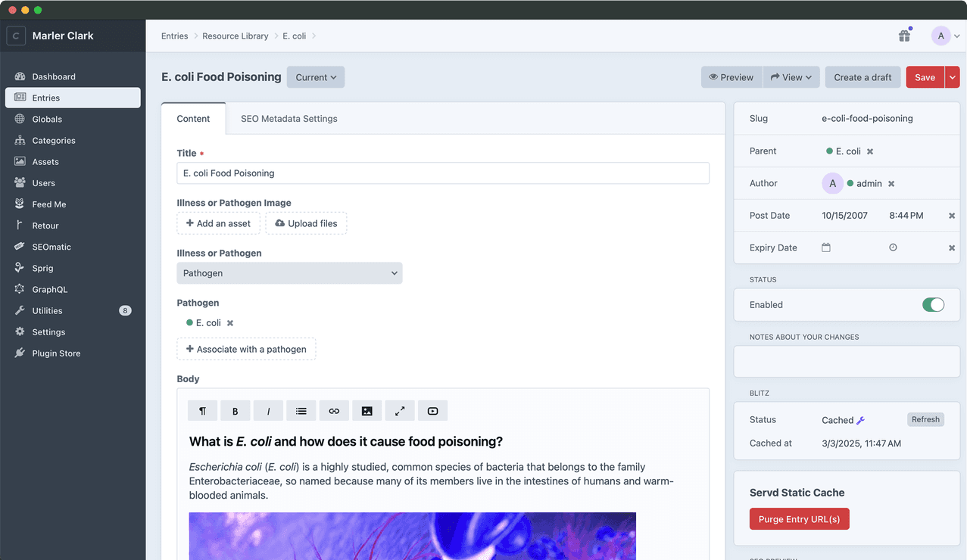Open the Current revision dropdown
Screen dimensions: 967x560
coord(316,77)
